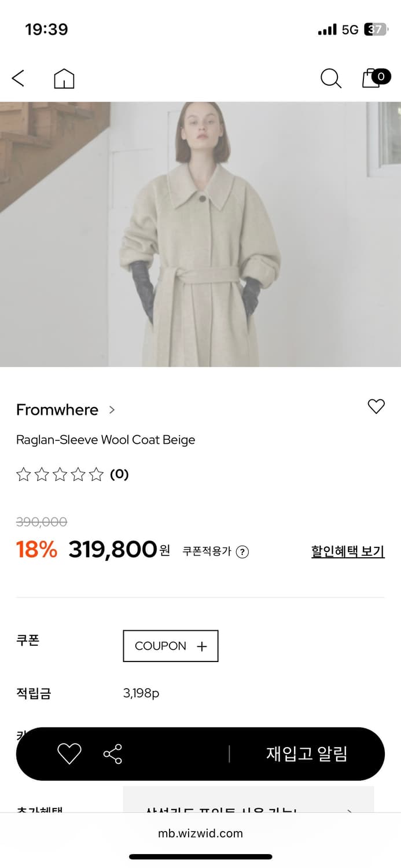Tap the review count (0)
The image size is (401, 868).
[119, 475]
